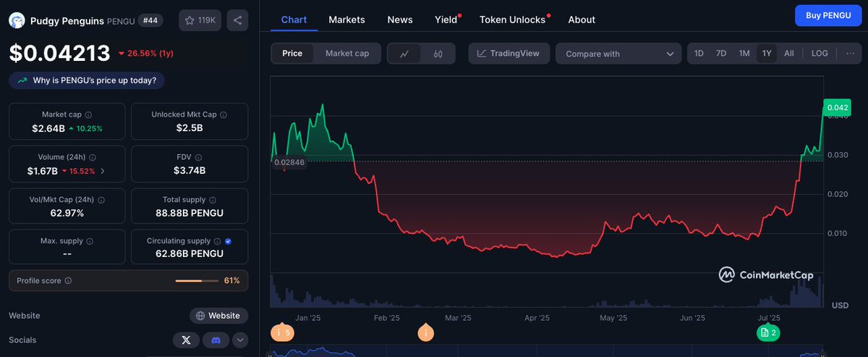Click Why is PENGU's price up today
The image size is (868, 357).
tap(87, 80)
